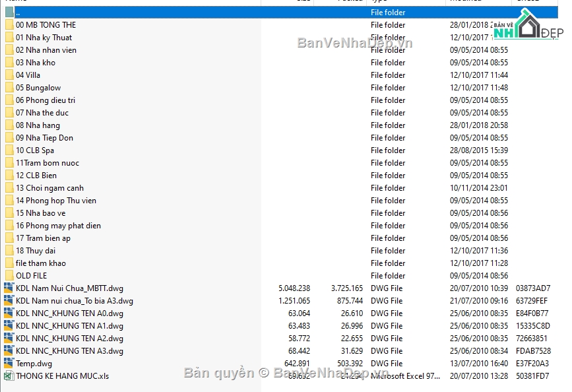Select the 05 Bungalow folder
The image size is (572, 392).
[x=38, y=88]
